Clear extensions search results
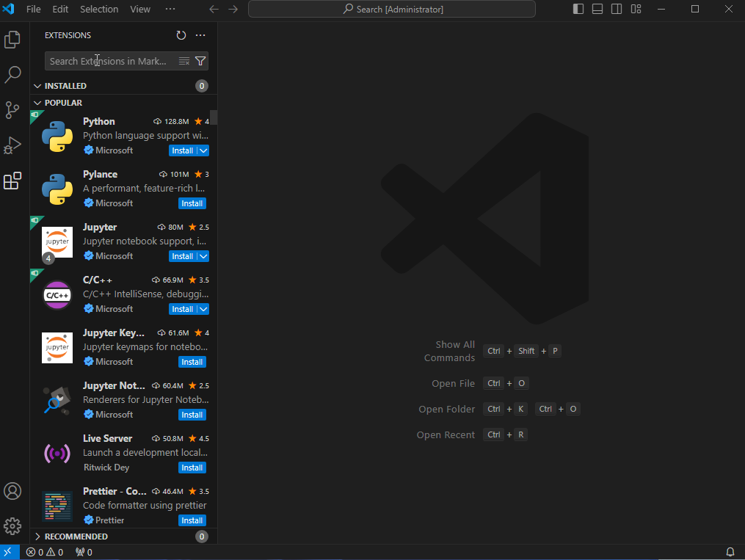Image resolution: width=745 pixels, height=560 pixels. coord(184,61)
